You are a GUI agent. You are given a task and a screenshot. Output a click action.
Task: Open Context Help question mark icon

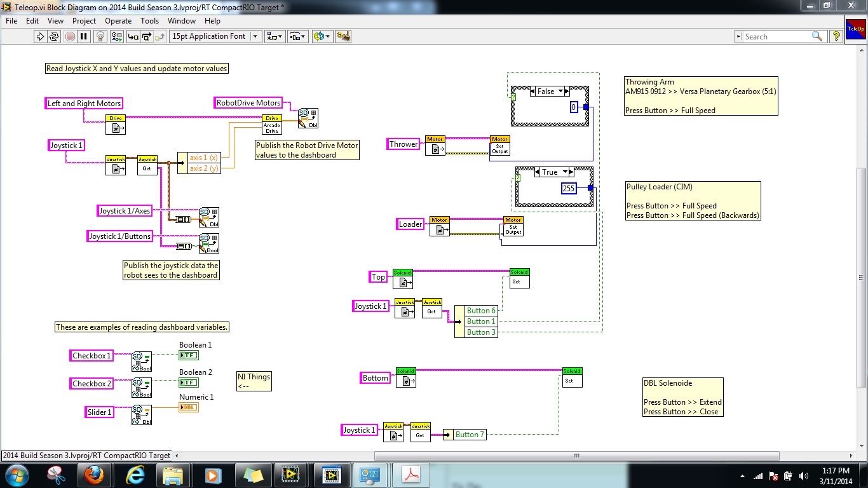(836, 36)
